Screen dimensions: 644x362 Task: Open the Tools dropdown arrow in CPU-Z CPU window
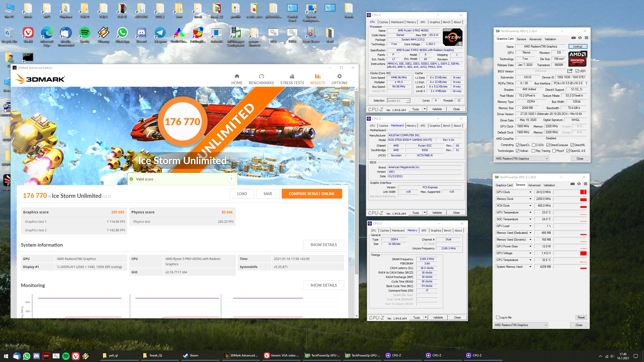tap(425, 109)
